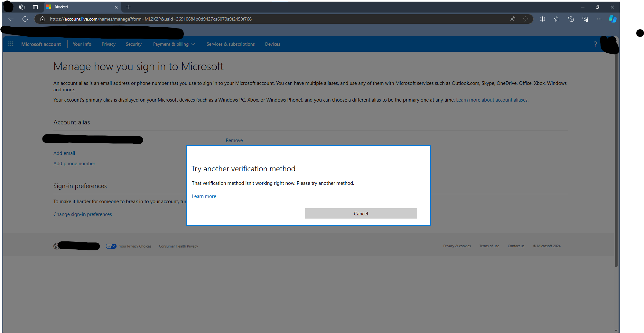This screenshot has height=333, width=644.
Task: Open a new tab with the plus icon
Action: tap(128, 7)
